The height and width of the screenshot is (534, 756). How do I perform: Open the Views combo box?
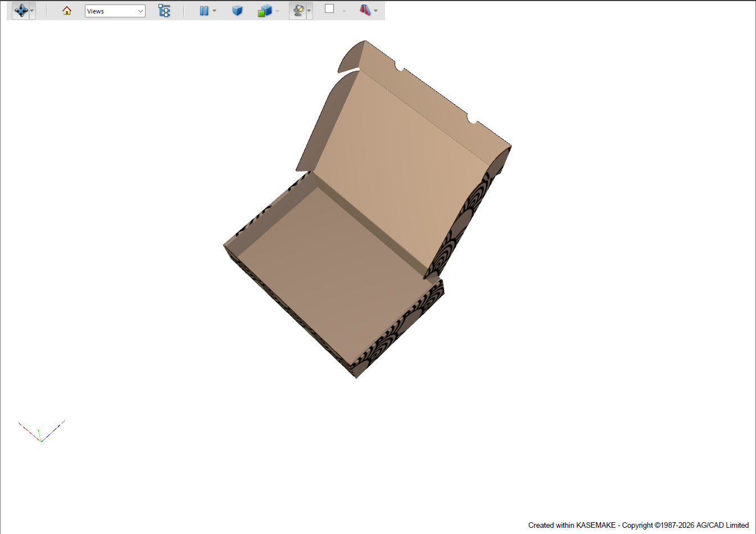115,11
